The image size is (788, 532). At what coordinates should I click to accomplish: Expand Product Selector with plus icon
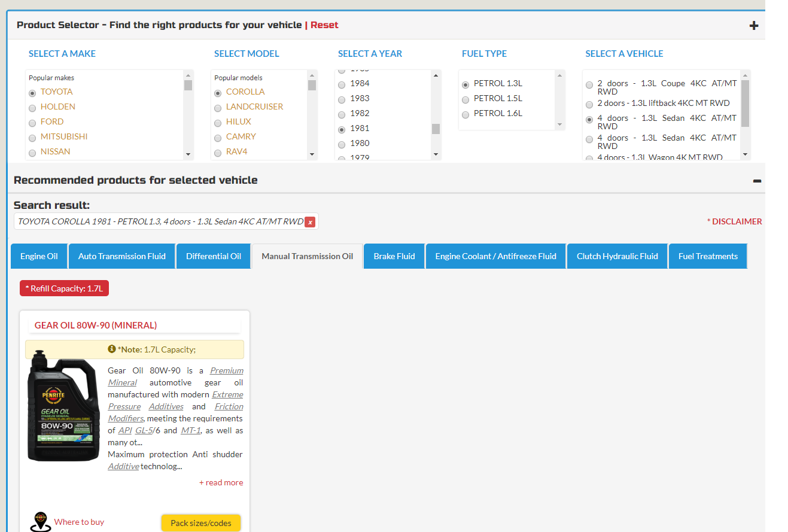754,26
